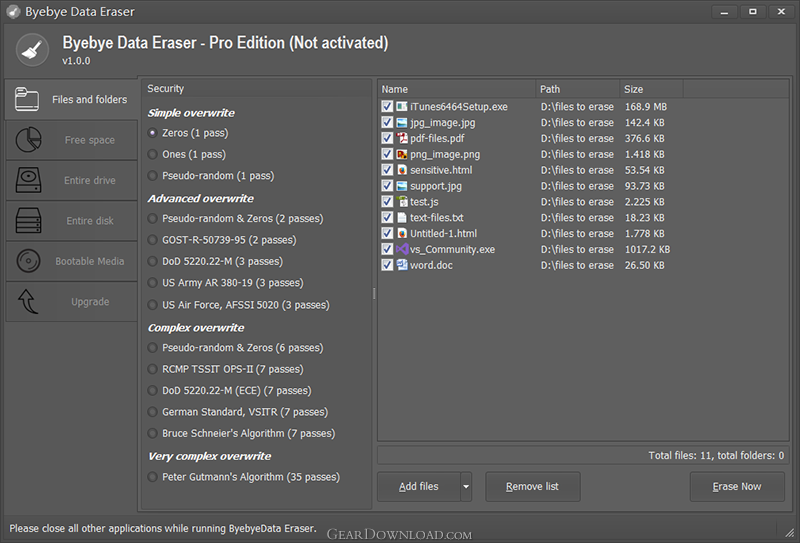Click the Entire disk icon
Image resolution: width=800 pixels, height=543 pixels.
pos(27,220)
